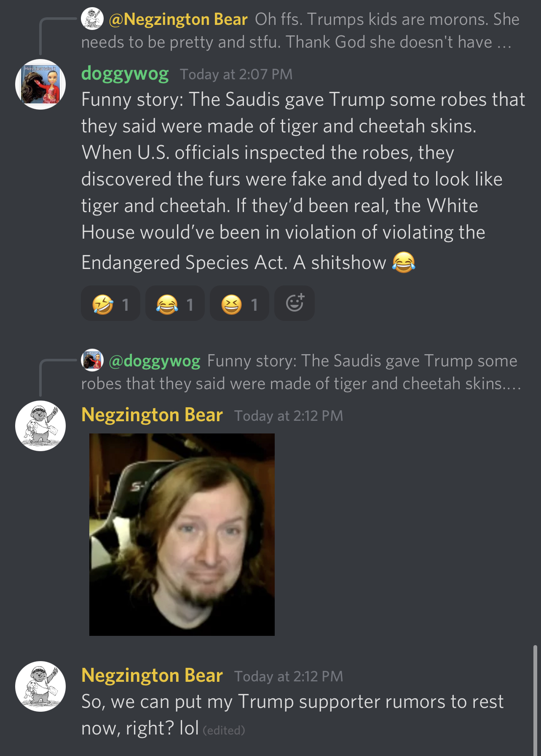This screenshot has height=756, width=541.
Task: Open Negzington Bear's avatar beside the photo message
Action: (40, 426)
